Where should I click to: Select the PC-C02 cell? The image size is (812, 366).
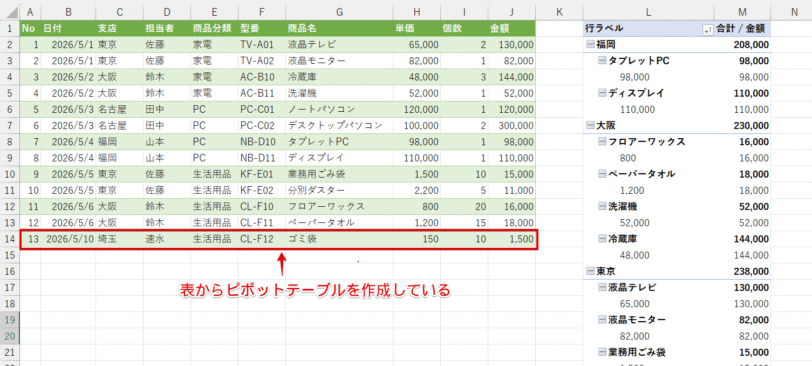[262, 125]
